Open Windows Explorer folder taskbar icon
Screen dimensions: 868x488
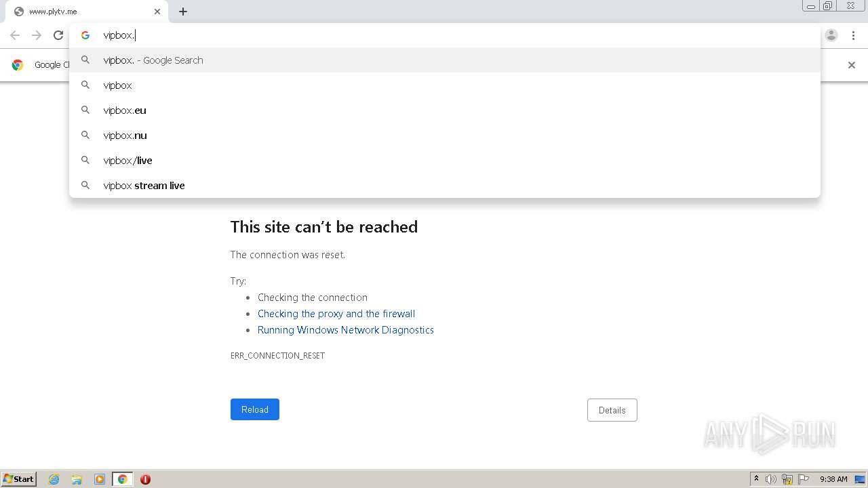pos(77,479)
